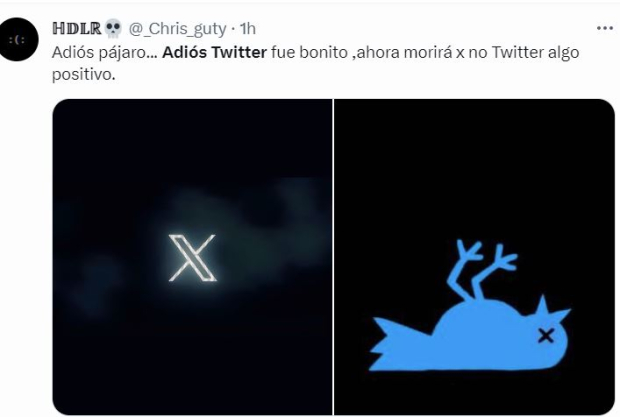Open the right dead bird image
The image size is (620, 417).
(x=474, y=257)
